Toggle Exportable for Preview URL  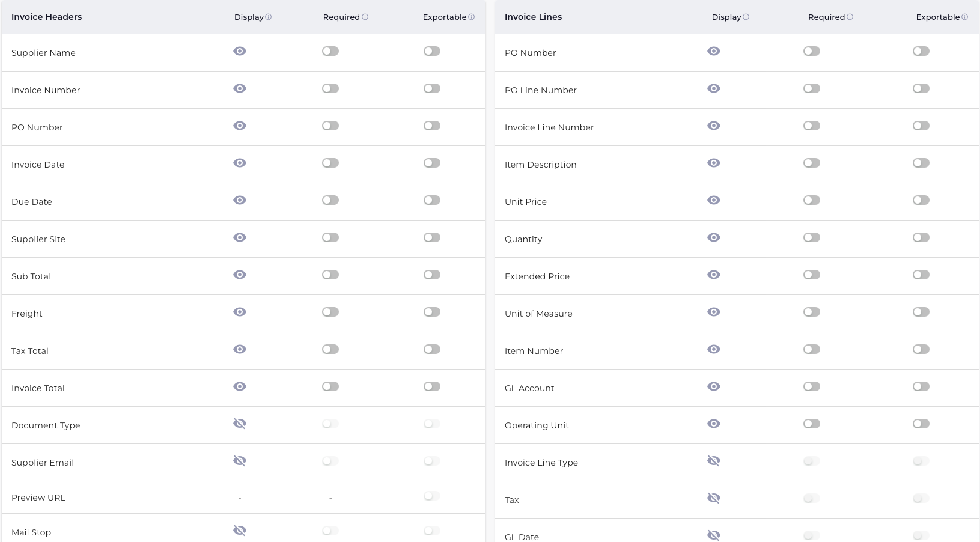point(432,496)
